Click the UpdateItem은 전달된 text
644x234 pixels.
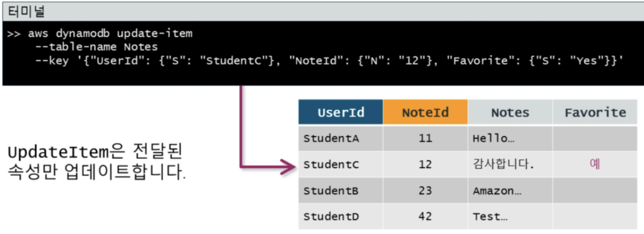coord(95,152)
